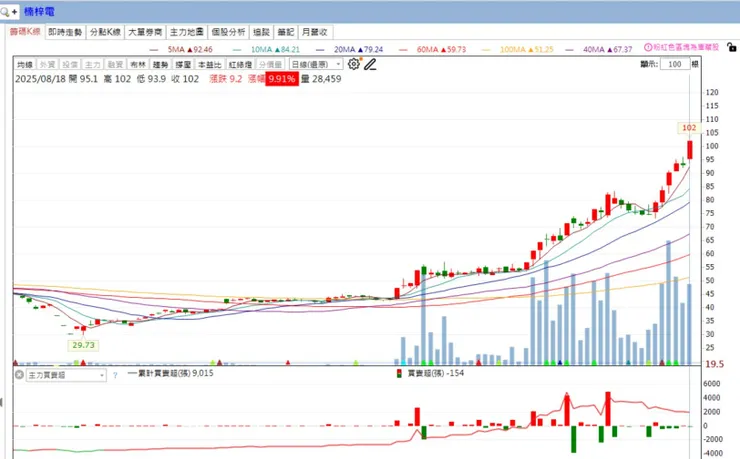
Task: Toggle the 均線 moving average overlay
Action: [x=25, y=65]
